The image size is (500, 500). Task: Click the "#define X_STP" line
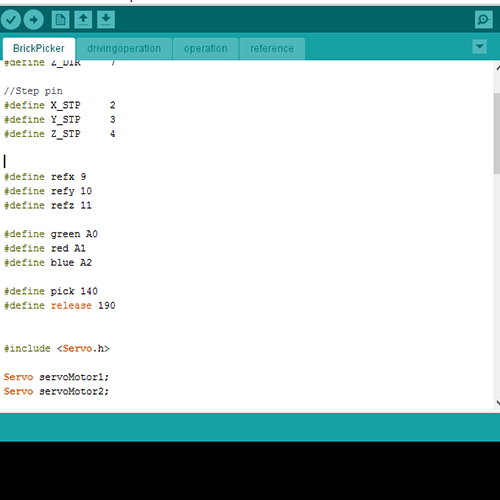pyautogui.click(x=60, y=105)
